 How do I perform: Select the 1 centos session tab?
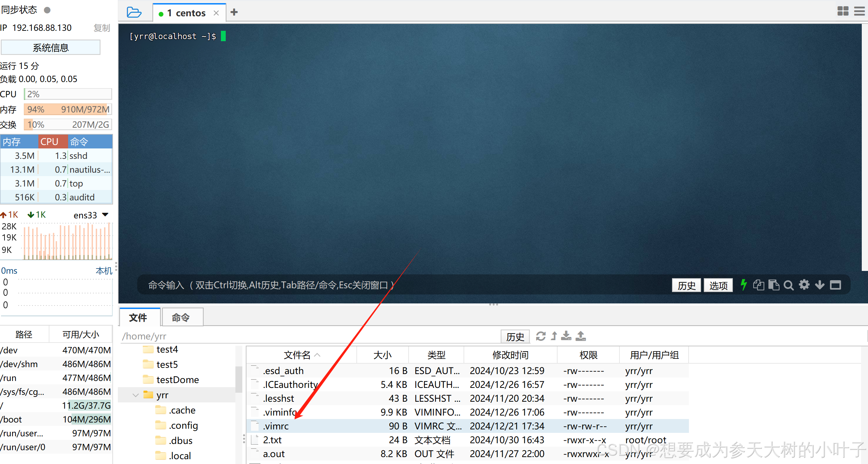pyautogui.click(x=186, y=12)
